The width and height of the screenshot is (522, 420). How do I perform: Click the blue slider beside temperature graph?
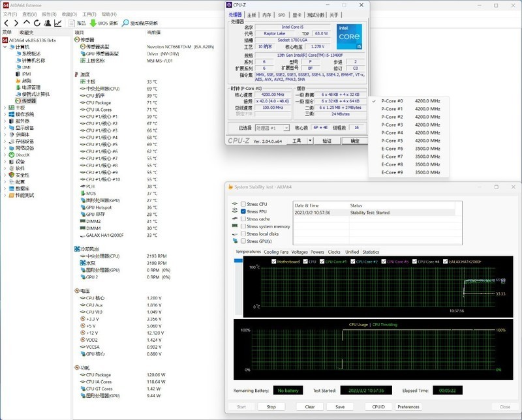(238, 261)
